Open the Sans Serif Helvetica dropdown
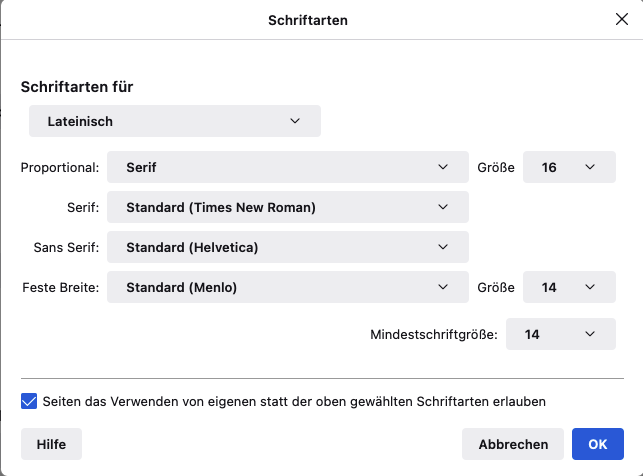The height and width of the screenshot is (476, 643). 287,247
